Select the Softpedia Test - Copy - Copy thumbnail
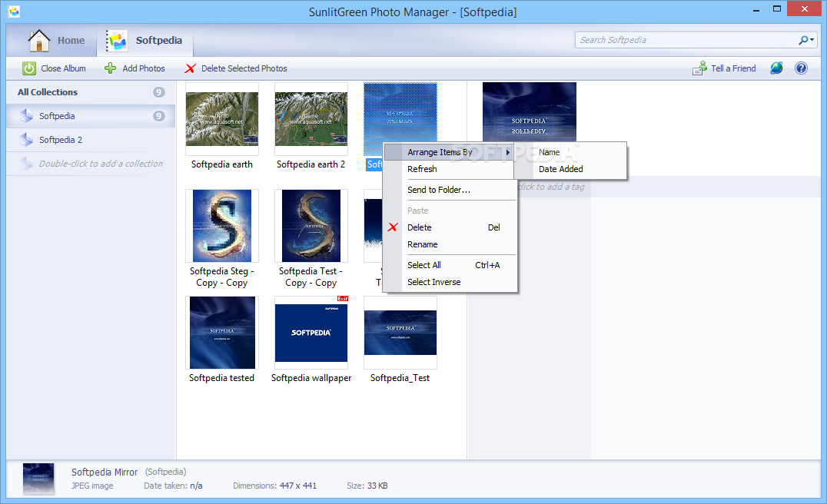Image resolution: width=827 pixels, height=504 pixels. pyautogui.click(x=311, y=226)
